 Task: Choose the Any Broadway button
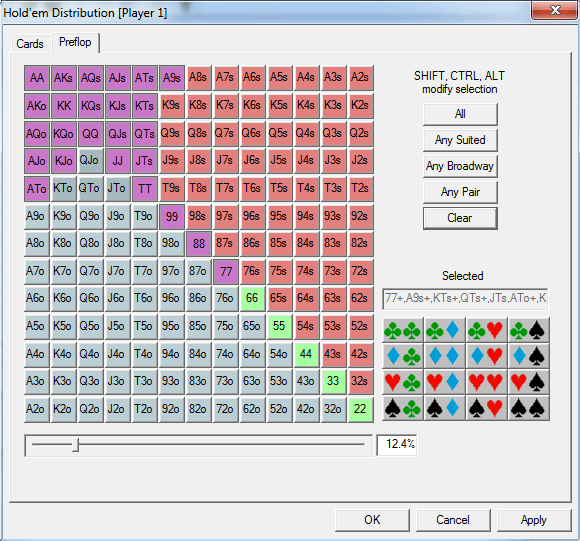tap(460, 166)
